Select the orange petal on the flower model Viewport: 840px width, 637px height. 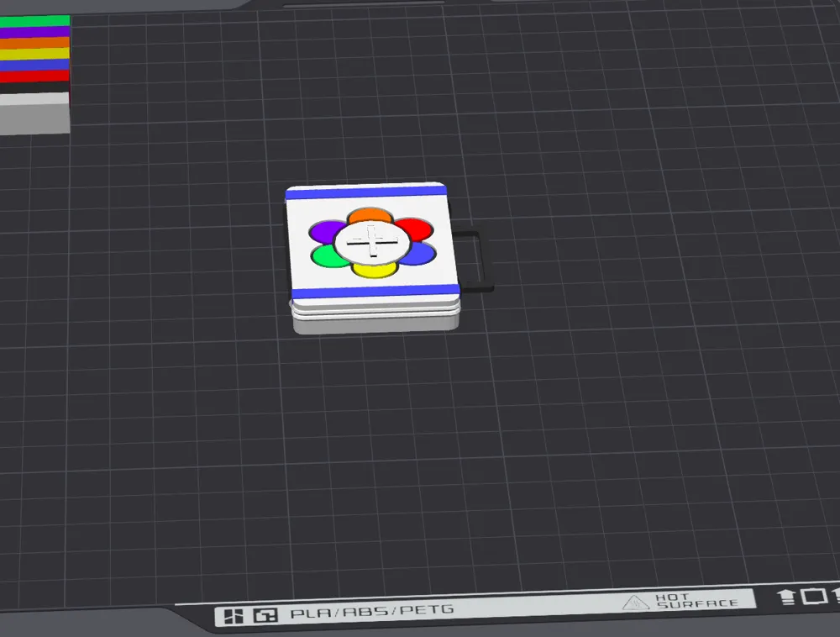click(x=370, y=216)
